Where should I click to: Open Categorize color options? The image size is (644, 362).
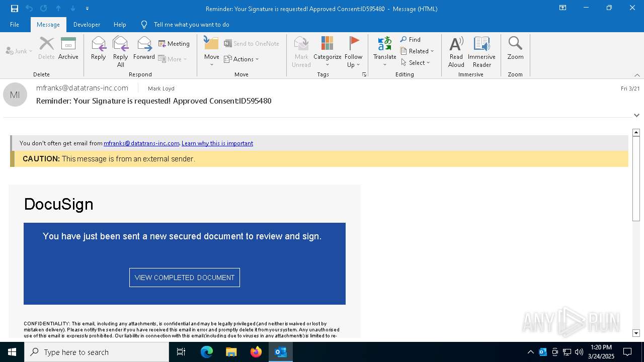click(x=328, y=52)
